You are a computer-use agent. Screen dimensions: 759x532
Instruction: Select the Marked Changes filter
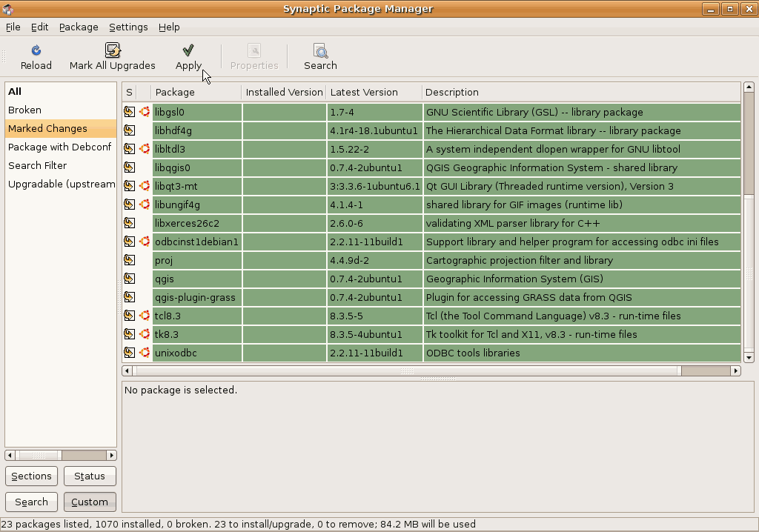click(x=61, y=128)
